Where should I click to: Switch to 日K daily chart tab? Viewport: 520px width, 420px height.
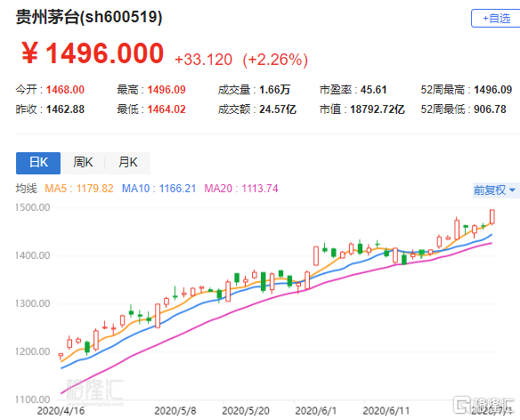(x=38, y=163)
